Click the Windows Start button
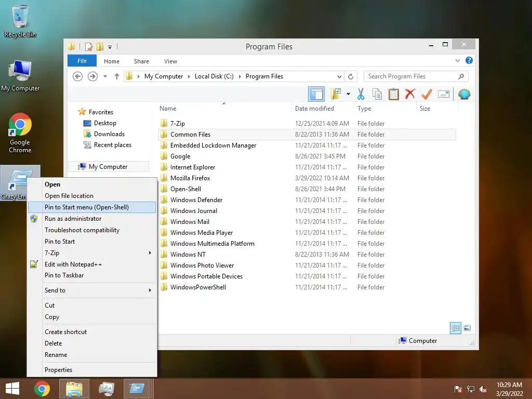 point(12,389)
